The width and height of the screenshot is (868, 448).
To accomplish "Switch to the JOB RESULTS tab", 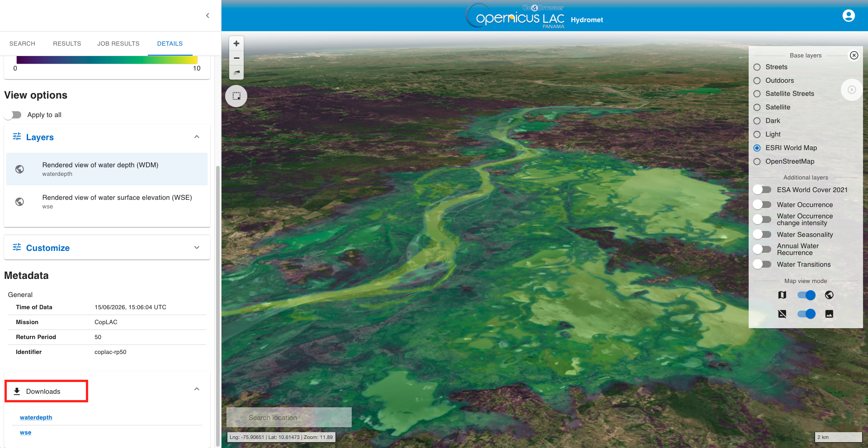I will click(x=118, y=43).
